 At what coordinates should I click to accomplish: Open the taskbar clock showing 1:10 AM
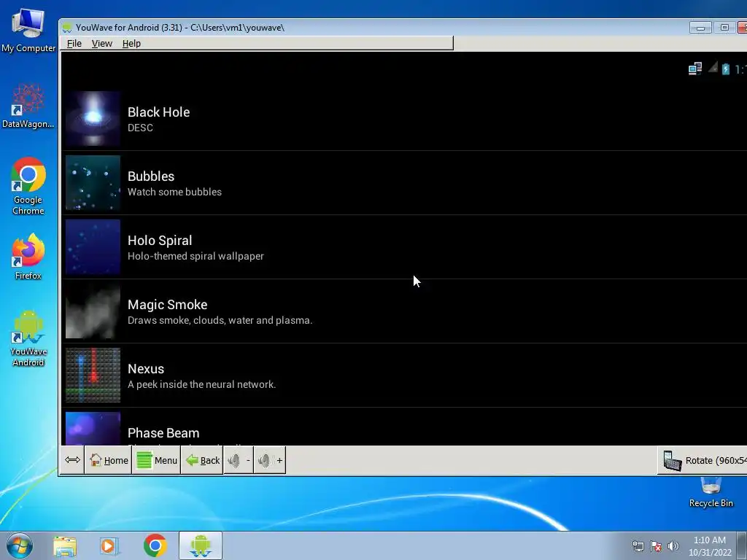tap(710, 546)
